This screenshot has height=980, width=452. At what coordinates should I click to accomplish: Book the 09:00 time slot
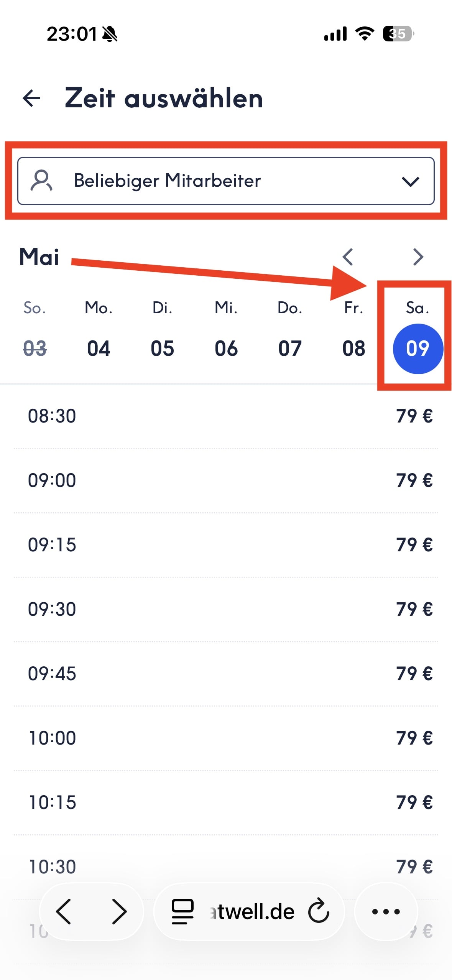point(226,480)
